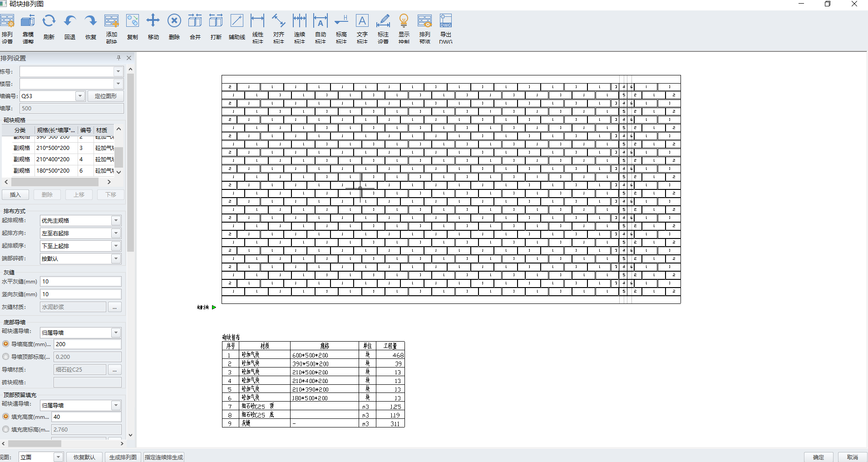The height and width of the screenshot is (462, 868).
Task: Browse 导墙材质 with ellipsis button
Action: point(115,370)
